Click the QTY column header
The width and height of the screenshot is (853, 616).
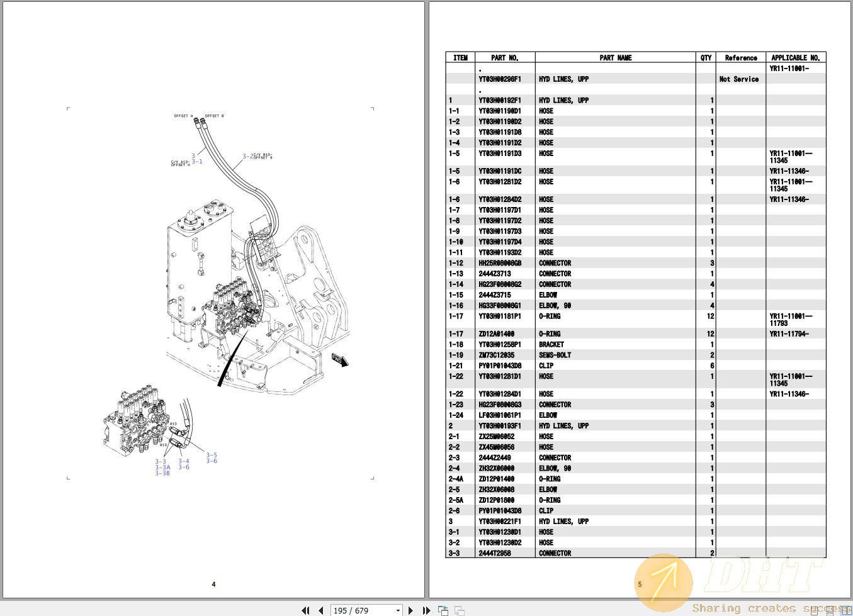706,58
